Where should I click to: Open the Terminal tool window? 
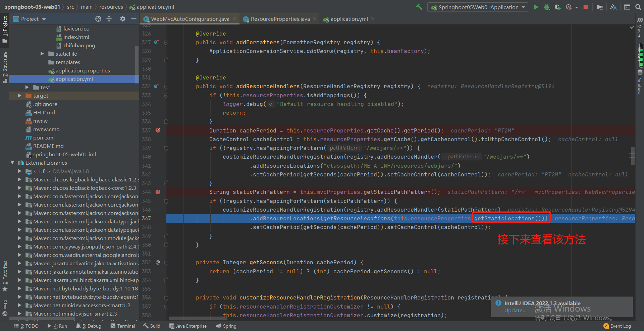tap(122, 326)
